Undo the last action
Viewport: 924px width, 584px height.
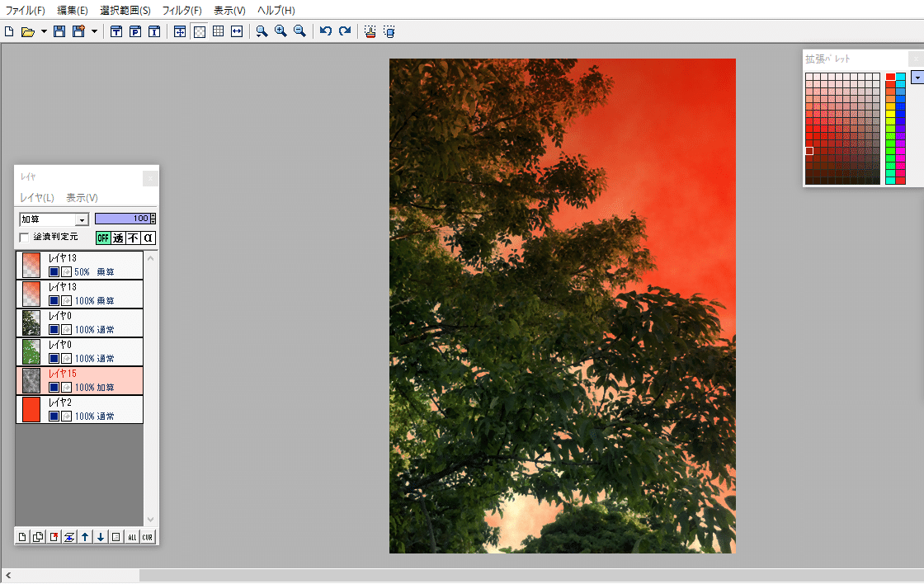[x=325, y=31]
